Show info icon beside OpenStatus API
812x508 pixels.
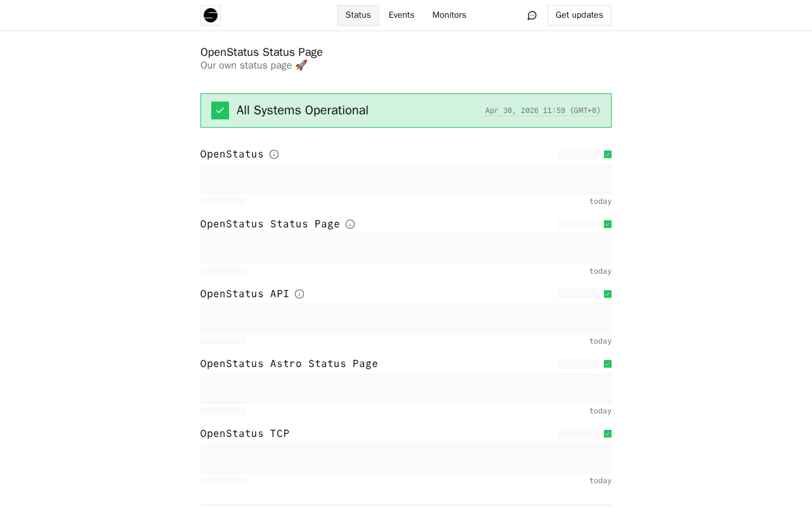pos(299,294)
